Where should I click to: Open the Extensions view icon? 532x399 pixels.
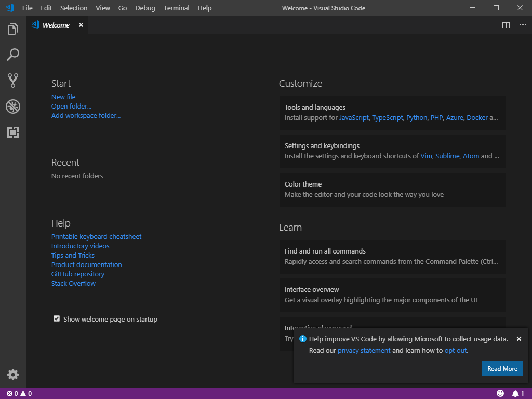[x=13, y=132]
